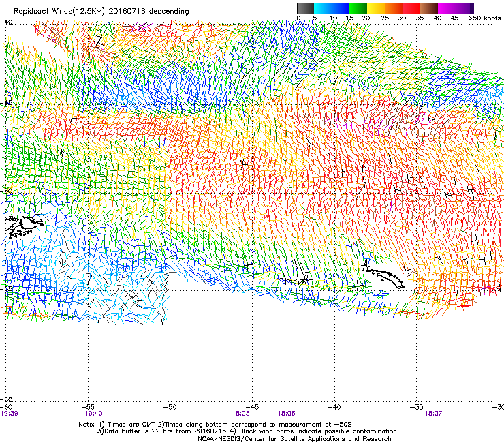Click the red 30-35 knots legend swatch
Screen dimensions: 504x443
pyautogui.click(x=411, y=8)
